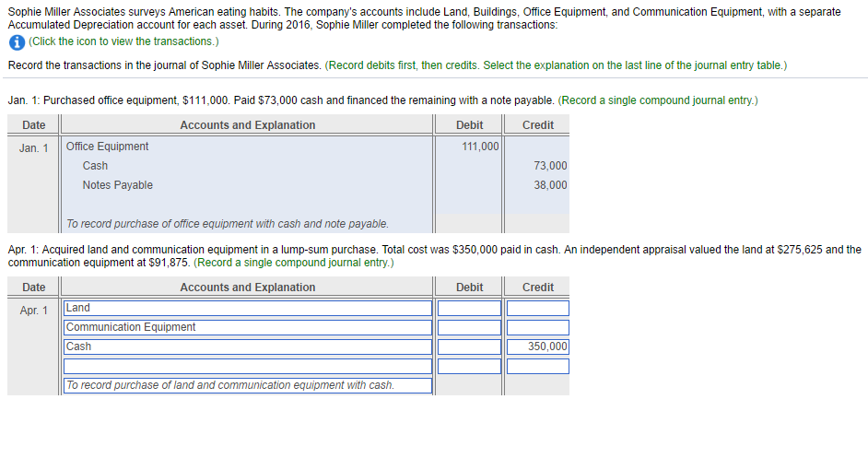Select the Communication Equipment account field
Screen dimensions: 868x458
click(x=248, y=327)
